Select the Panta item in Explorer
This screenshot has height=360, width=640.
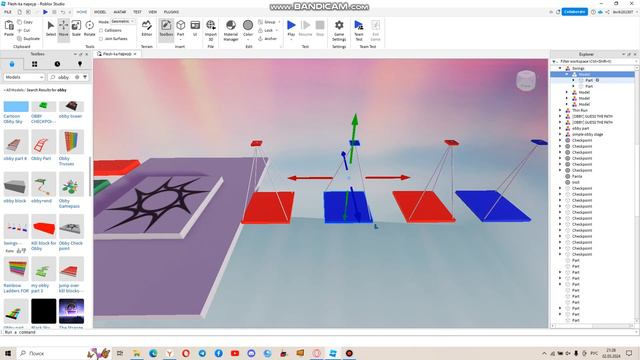(577, 176)
